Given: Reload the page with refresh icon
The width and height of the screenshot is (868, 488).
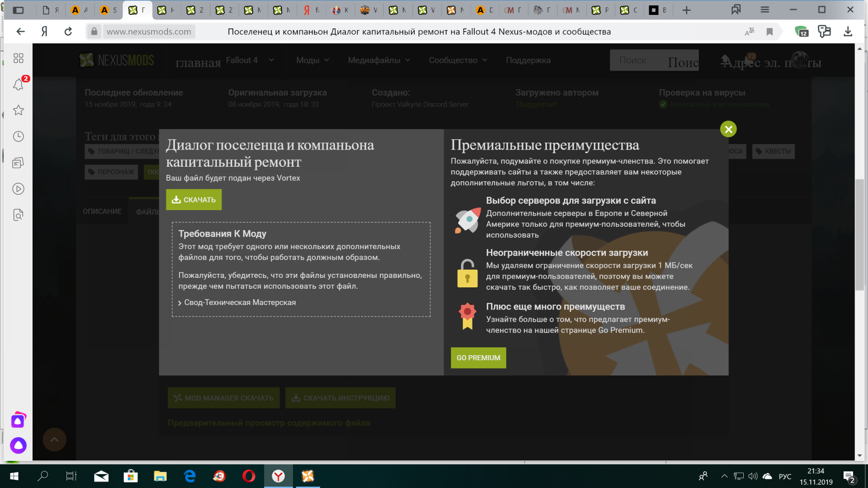Looking at the screenshot, I should click(68, 32).
